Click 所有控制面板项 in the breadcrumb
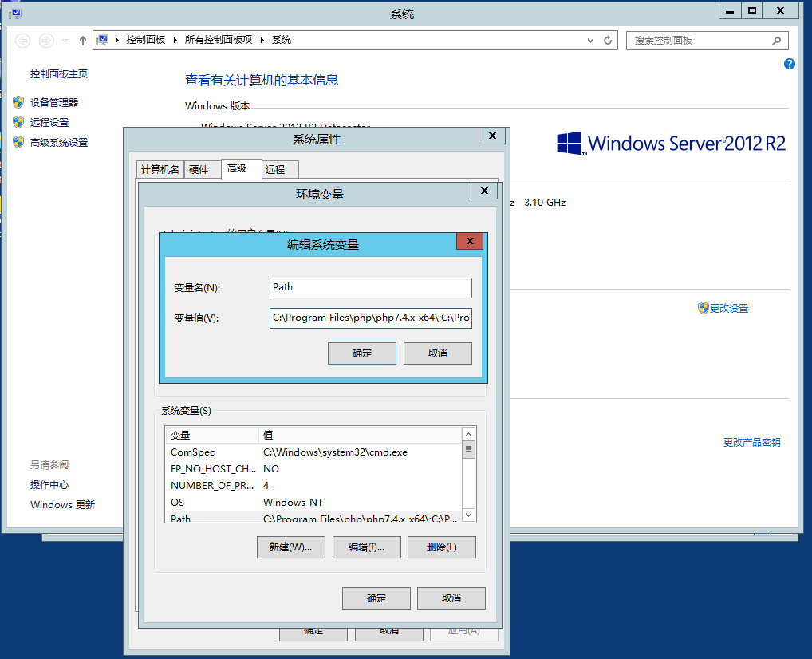 (x=219, y=40)
